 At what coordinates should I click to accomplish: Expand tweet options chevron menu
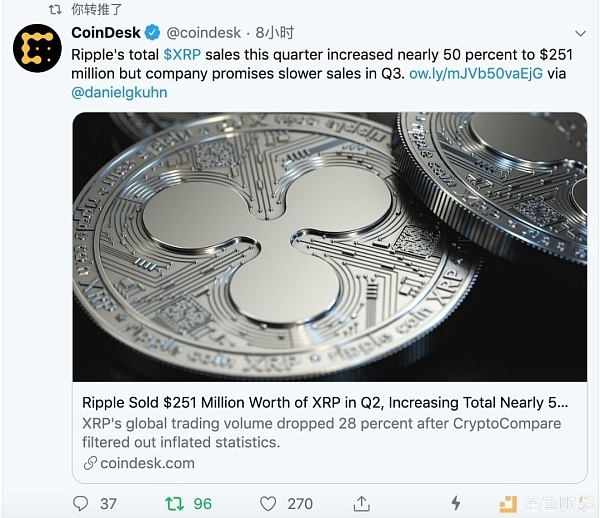[580, 34]
